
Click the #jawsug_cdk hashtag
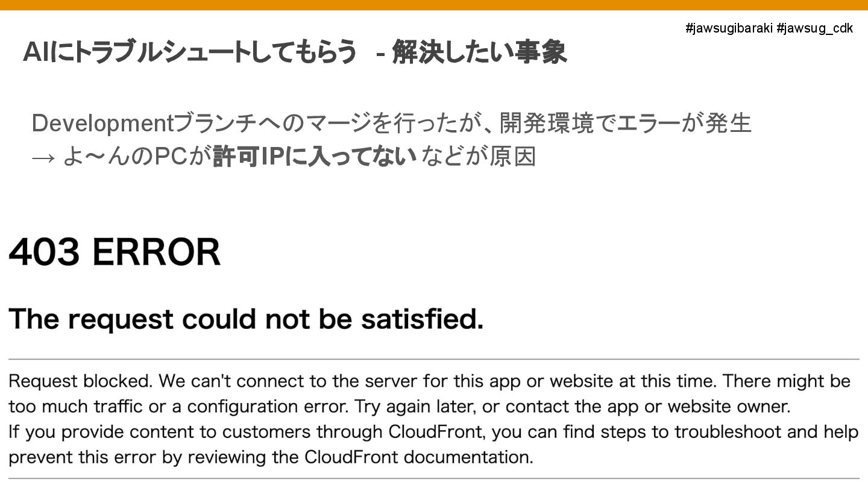click(815, 28)
